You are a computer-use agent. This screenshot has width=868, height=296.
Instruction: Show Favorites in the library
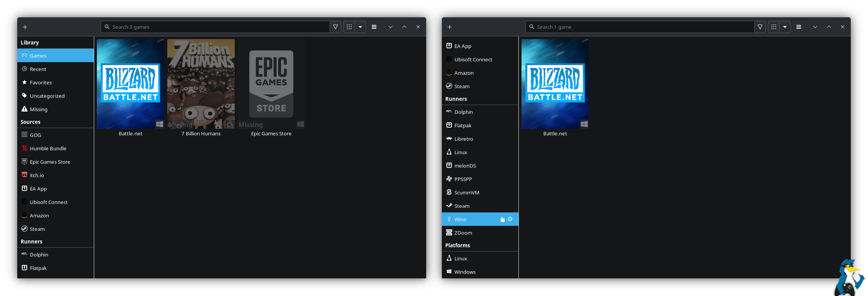(41, 82)
